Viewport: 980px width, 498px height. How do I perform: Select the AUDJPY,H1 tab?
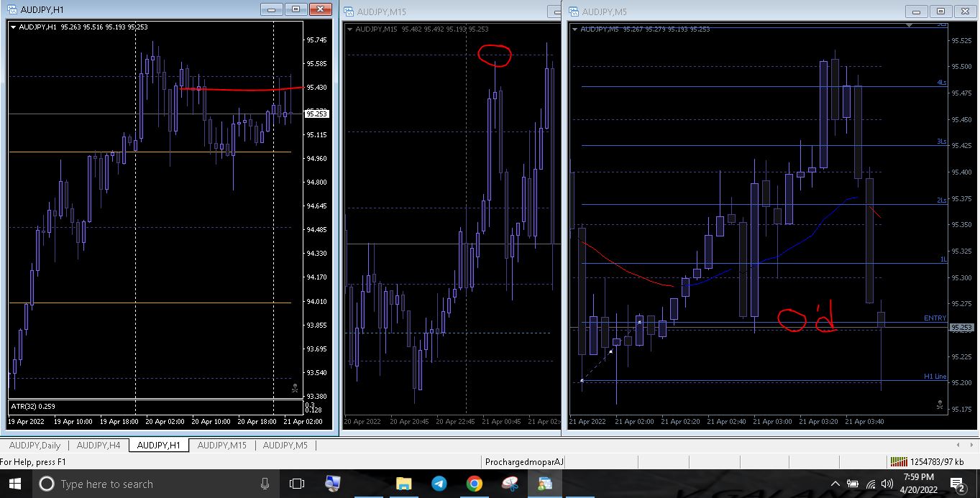(x=159, y=446)
